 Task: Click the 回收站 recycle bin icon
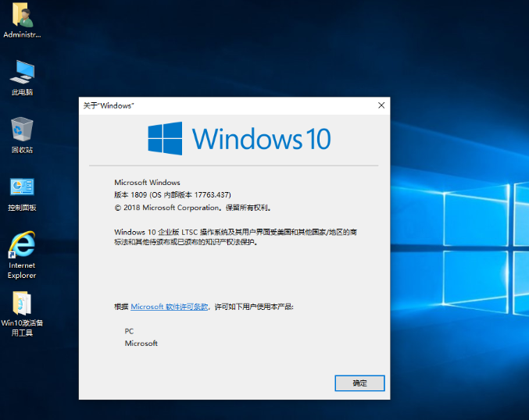[x=22, y=130]
